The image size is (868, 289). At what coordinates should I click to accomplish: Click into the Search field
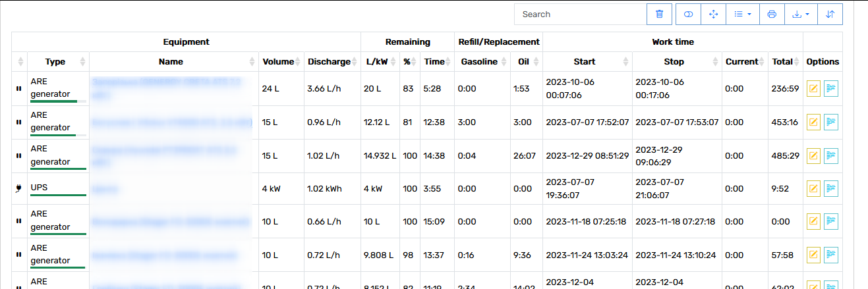(580, 14)
